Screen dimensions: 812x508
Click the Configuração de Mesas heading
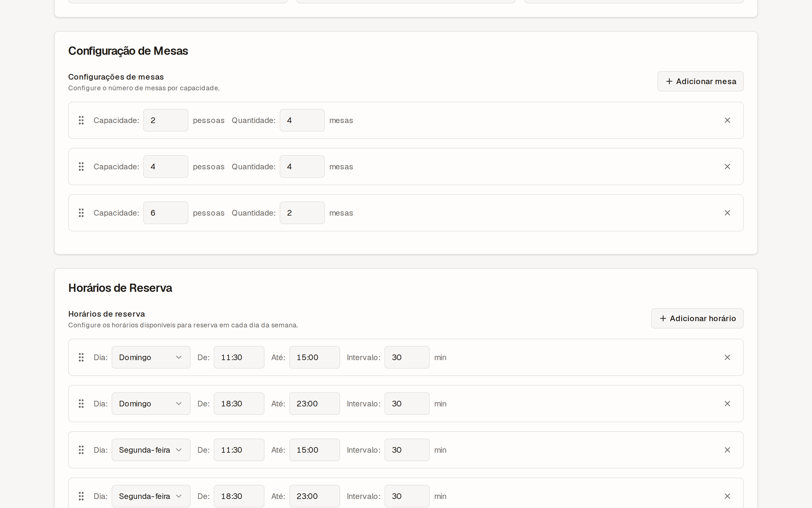coord(128,51)
